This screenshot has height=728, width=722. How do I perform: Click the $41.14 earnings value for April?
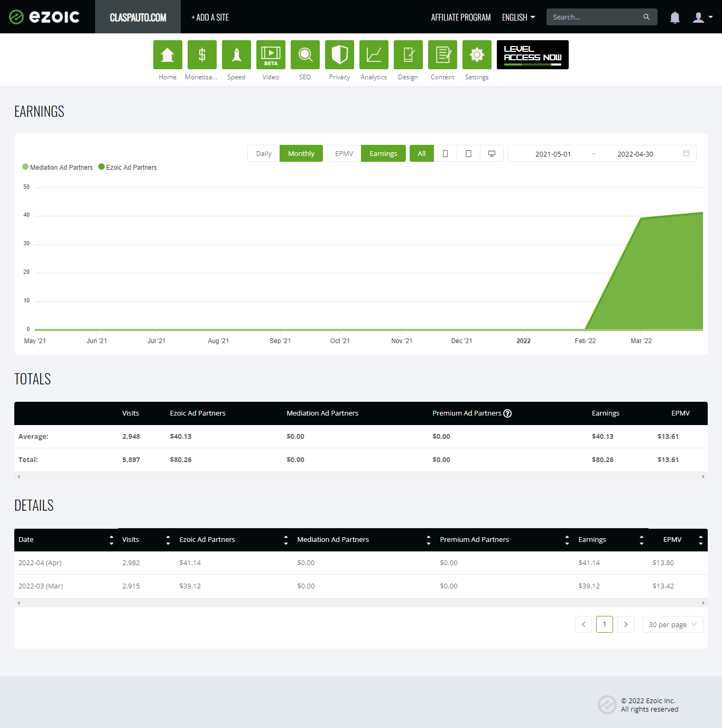point(589,563)
